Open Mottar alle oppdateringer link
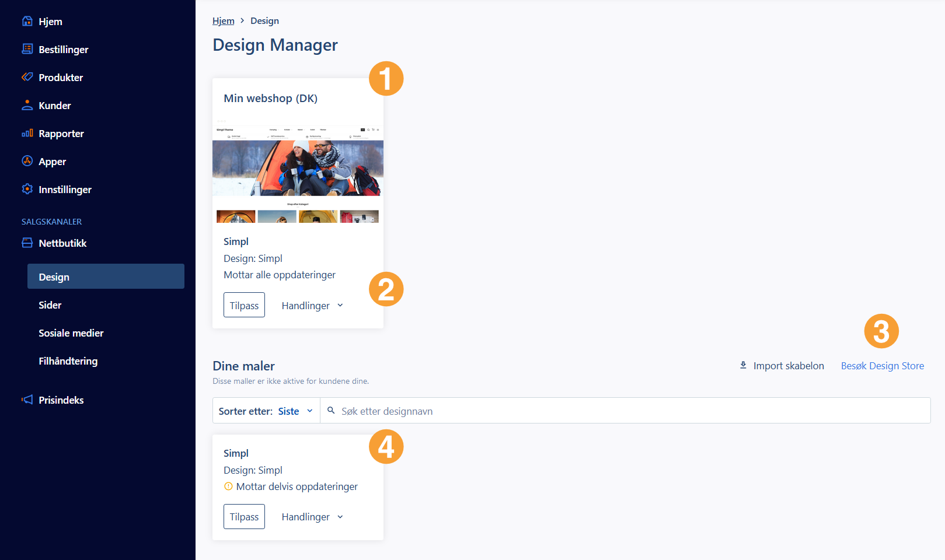Viewport: 945px width, 560px height. click(x=280, y=274)
